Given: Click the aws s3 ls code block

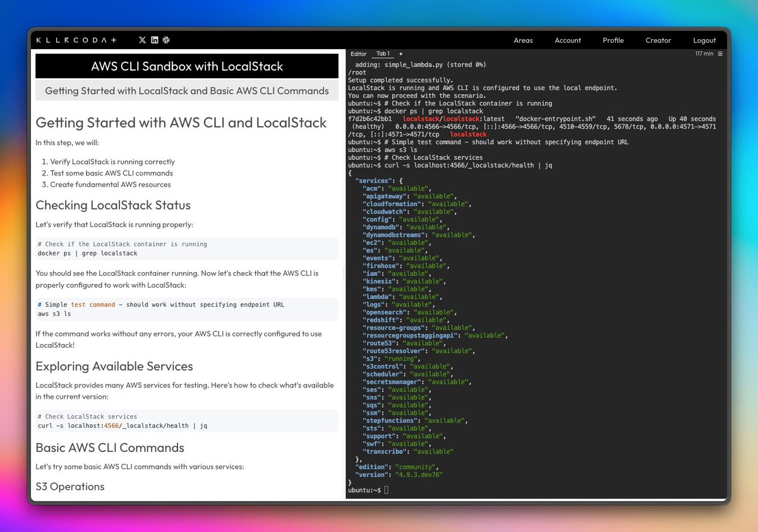Looking at the screenshot, I should point(187,309).
